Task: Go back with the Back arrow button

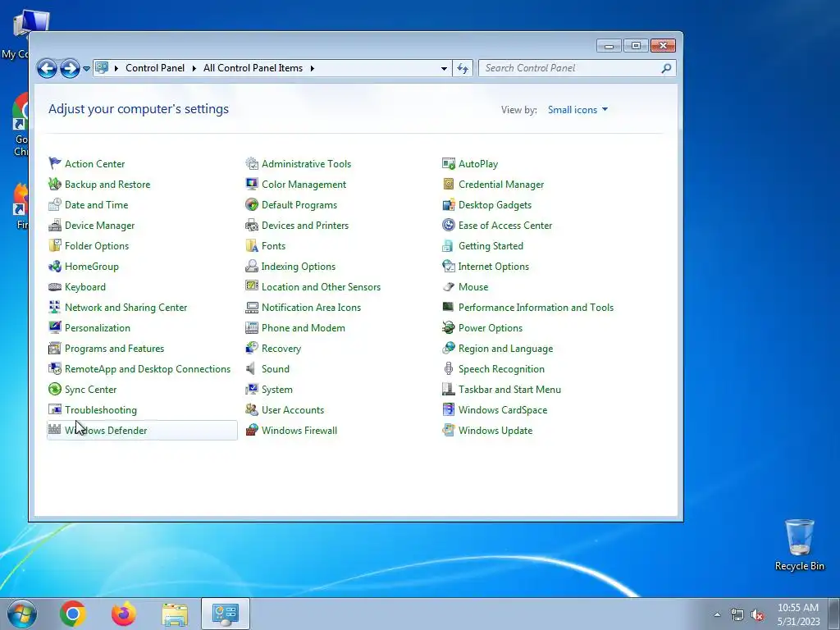Action: 47,68
